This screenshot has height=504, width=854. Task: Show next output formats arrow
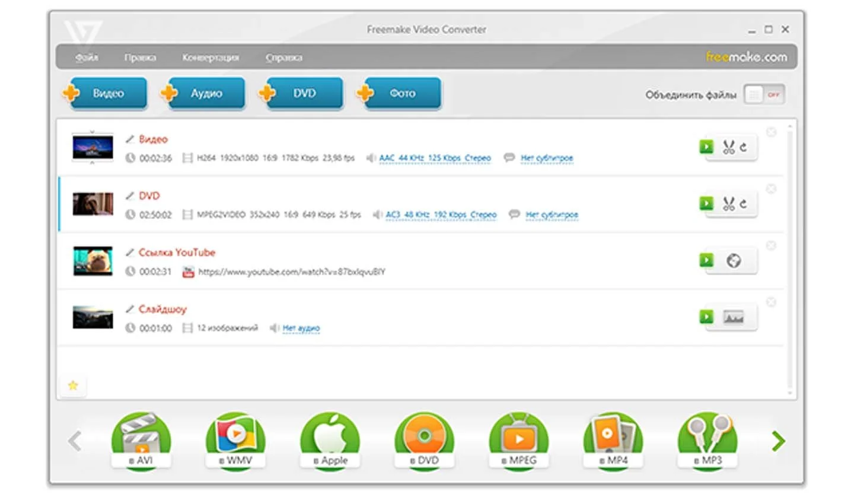[x=779, y=441]
